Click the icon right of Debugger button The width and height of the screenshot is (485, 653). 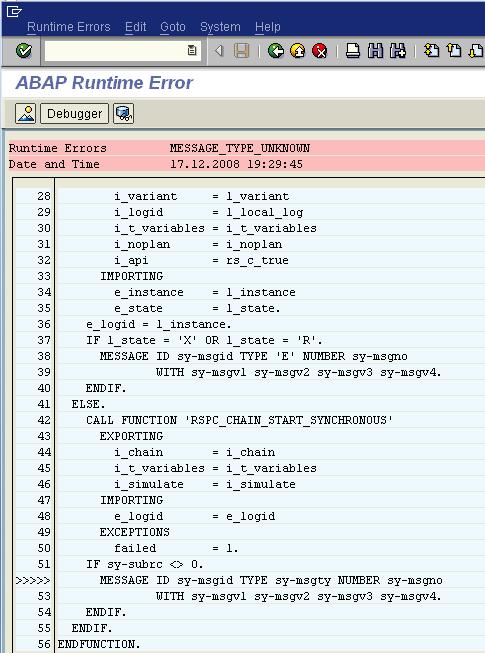tap(124, 114)
